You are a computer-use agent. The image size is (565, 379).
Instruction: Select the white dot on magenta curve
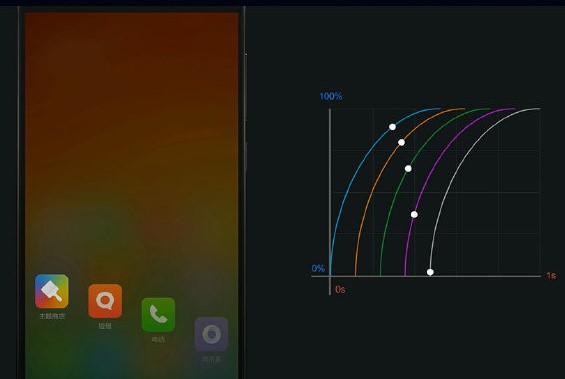(414, 215)
